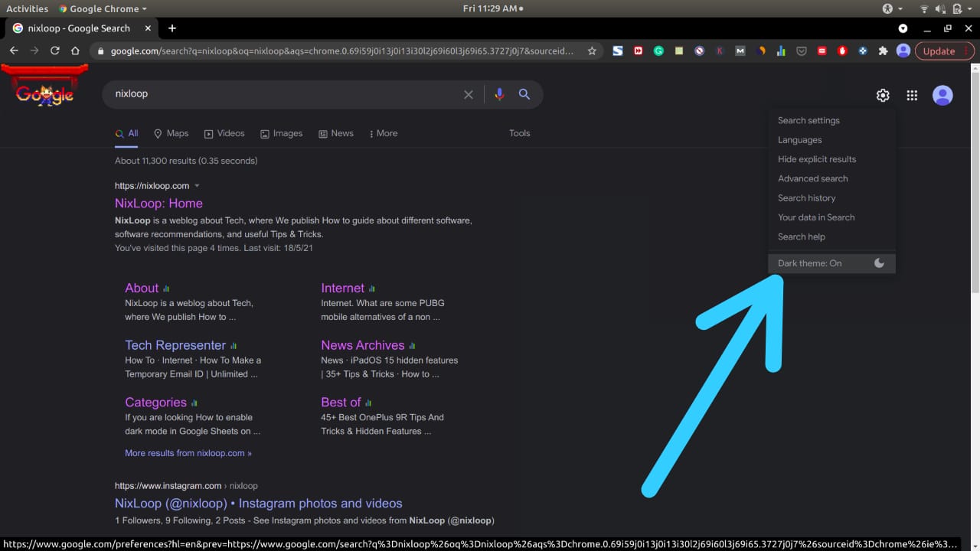Image resolution: width=980 pixels, height=551 pixels.
Task: Switch to the Images tab
Action: tap(281, 133)
